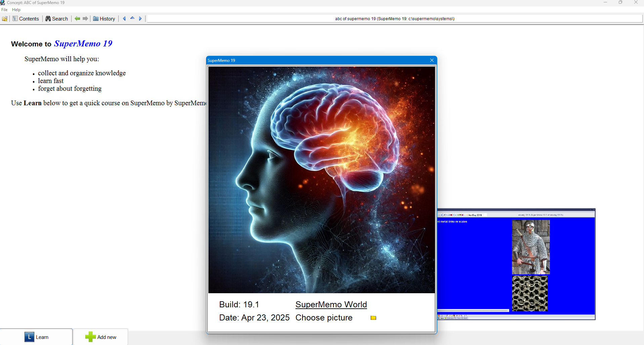The width and height of the screenshot is (644, 345).
Task: Open the SuperMemo World link
Action: (x=331, y=304)
